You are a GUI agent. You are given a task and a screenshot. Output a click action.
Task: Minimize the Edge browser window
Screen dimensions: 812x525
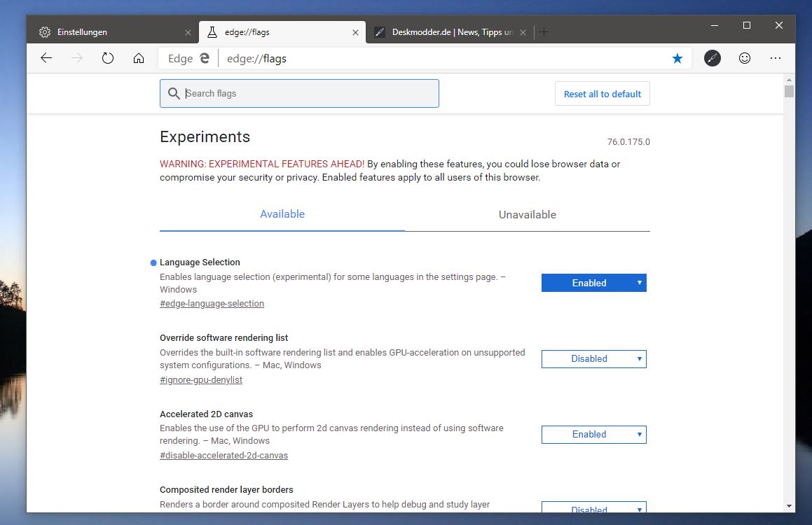(715, 24)
